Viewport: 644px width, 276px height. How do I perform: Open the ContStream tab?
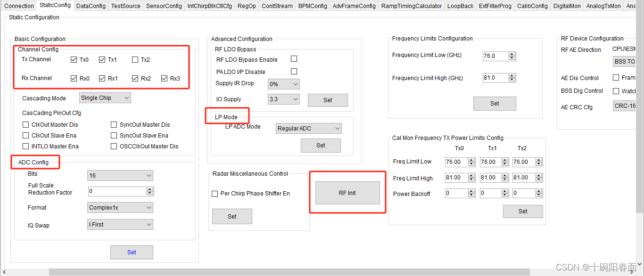point(277,6)
